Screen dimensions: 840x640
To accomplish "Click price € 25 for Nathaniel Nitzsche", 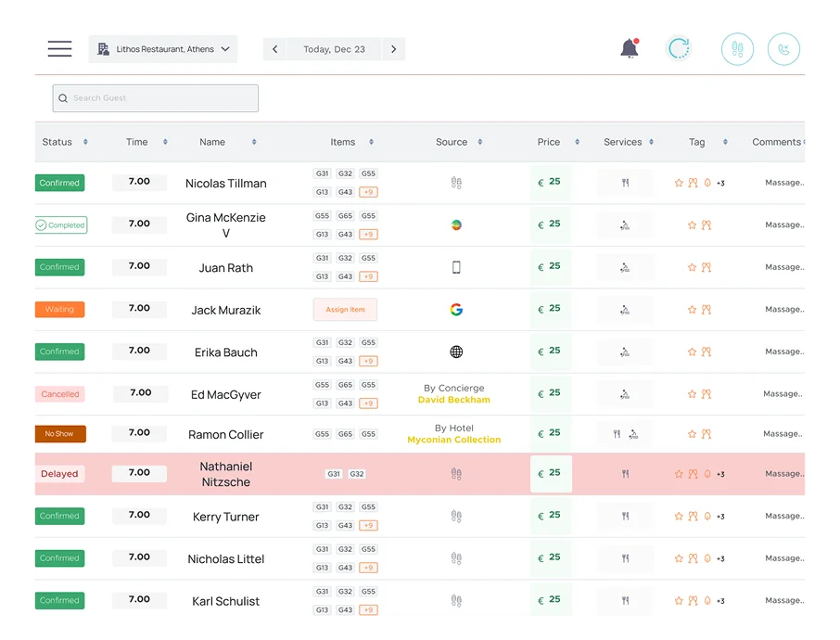I will (551, 474).
